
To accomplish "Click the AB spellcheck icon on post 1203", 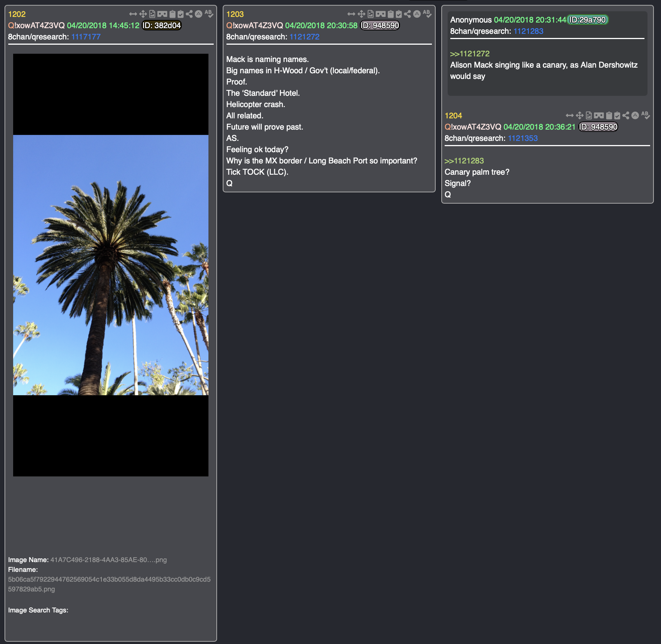I will (x=427, y=14).
